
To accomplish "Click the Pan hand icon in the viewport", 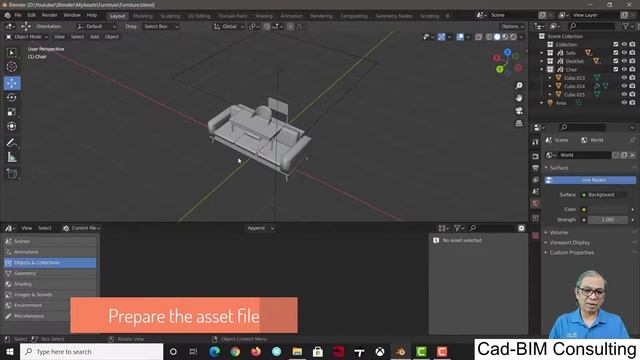I will [519, 98].
